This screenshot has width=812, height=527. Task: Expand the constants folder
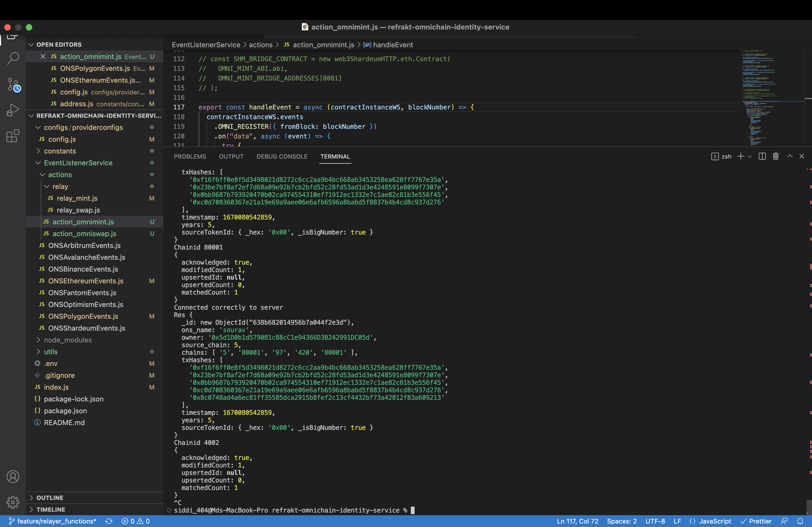[x=94, y=151]
